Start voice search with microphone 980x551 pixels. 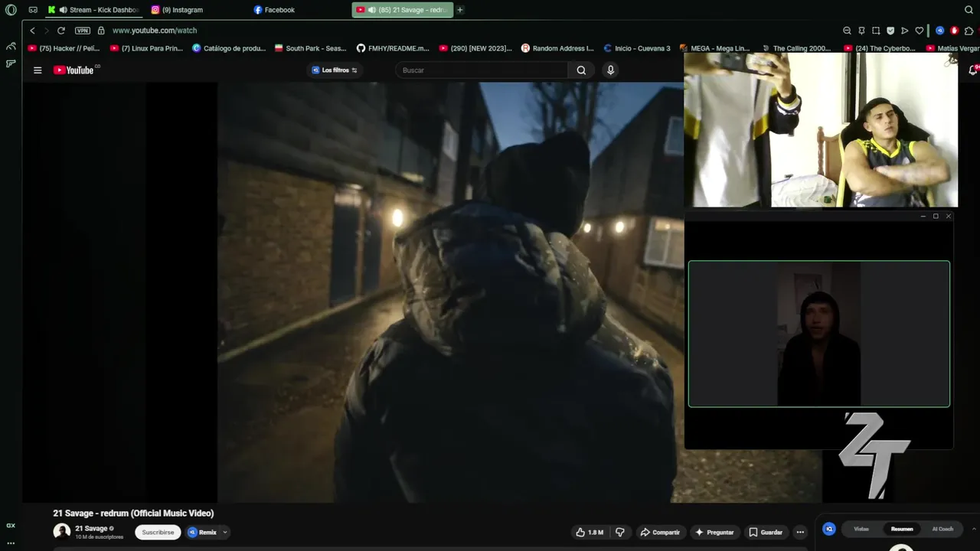pos(610,70)
